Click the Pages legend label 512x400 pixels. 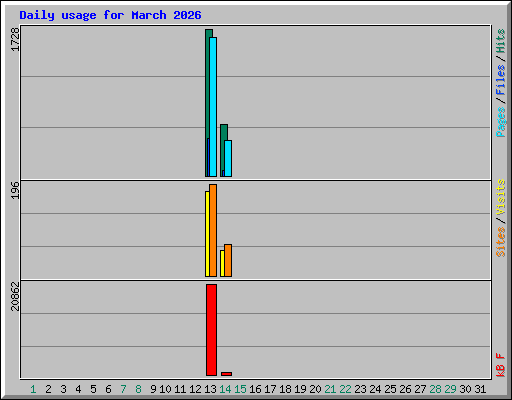coord(501,122)
